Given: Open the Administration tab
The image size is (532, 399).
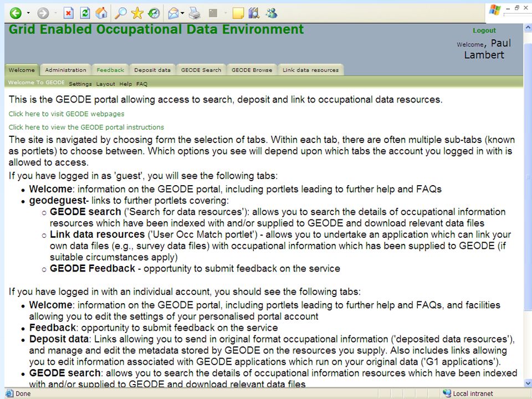Looking at the screenshot, I should [65, 70].
